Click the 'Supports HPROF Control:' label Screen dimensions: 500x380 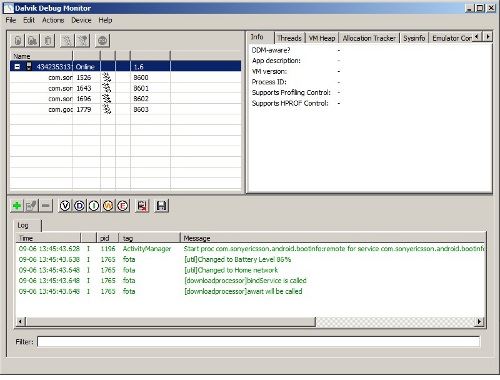(290, 103)
